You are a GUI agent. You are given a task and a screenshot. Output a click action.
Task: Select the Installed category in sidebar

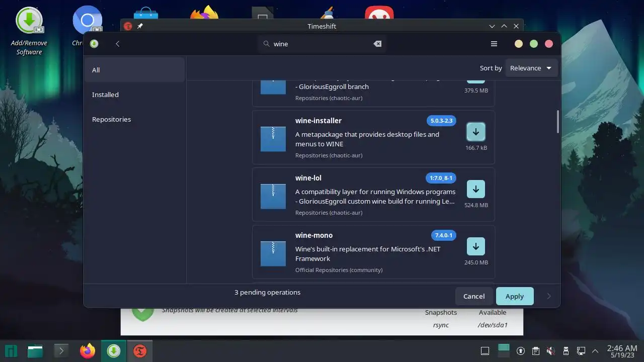(134, 95)
